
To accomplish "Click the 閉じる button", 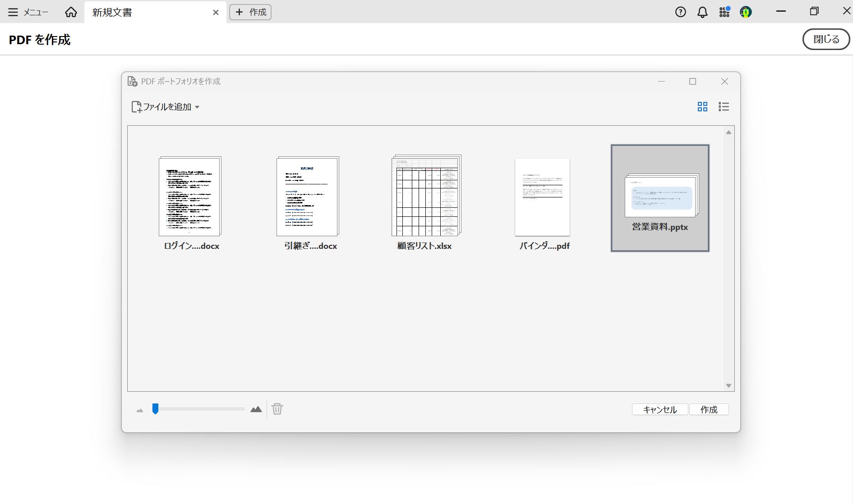I will pyautogui.click(x=825, y=39).
